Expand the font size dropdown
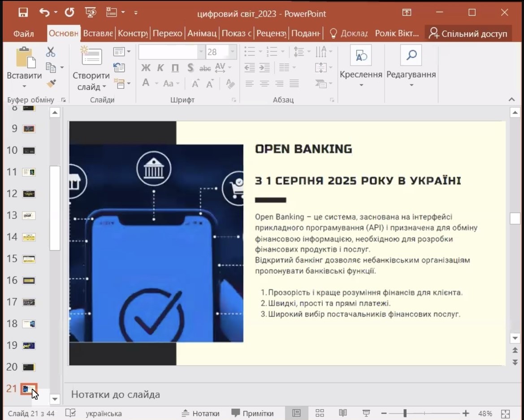The width and height of the screenshot is (524, 420). click(x=232, y=52)
